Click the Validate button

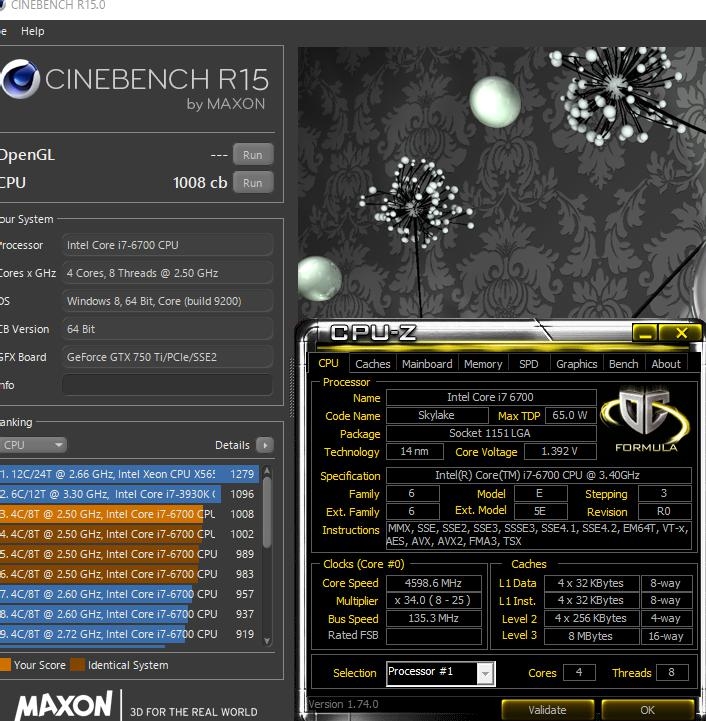(547, 710)
